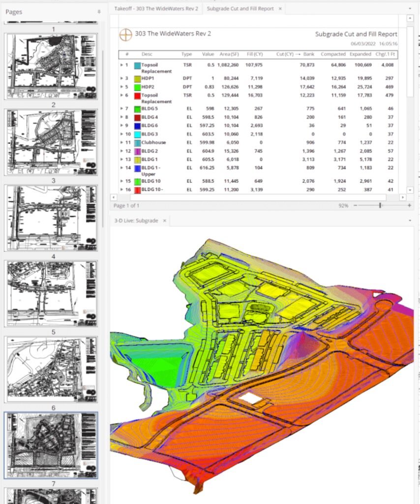Expand the HDP1 row arrow
This screenshot has width=420, height=504.
click(x=122, y=78)
